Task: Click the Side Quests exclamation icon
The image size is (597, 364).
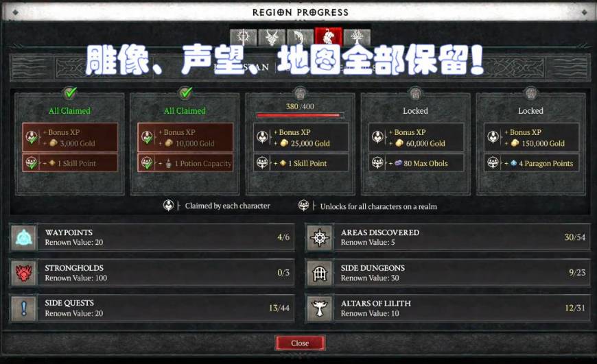Action: click(24, 308)
